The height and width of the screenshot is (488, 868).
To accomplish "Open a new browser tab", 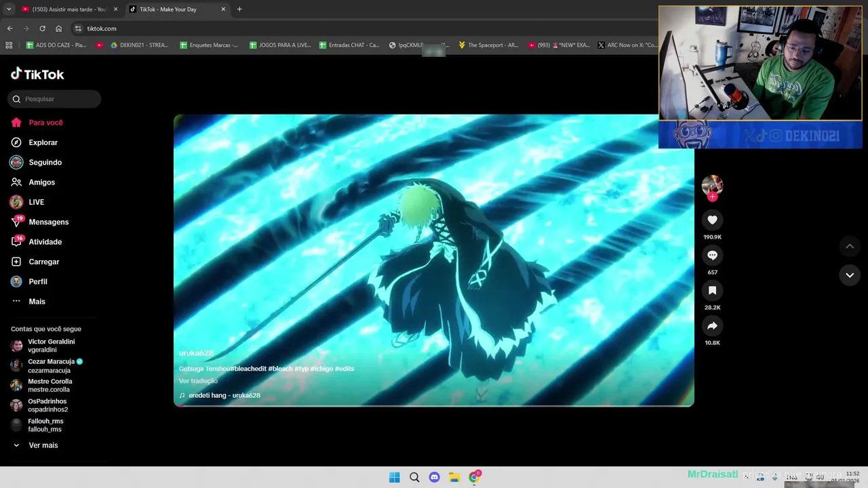I will coord(239,9).
